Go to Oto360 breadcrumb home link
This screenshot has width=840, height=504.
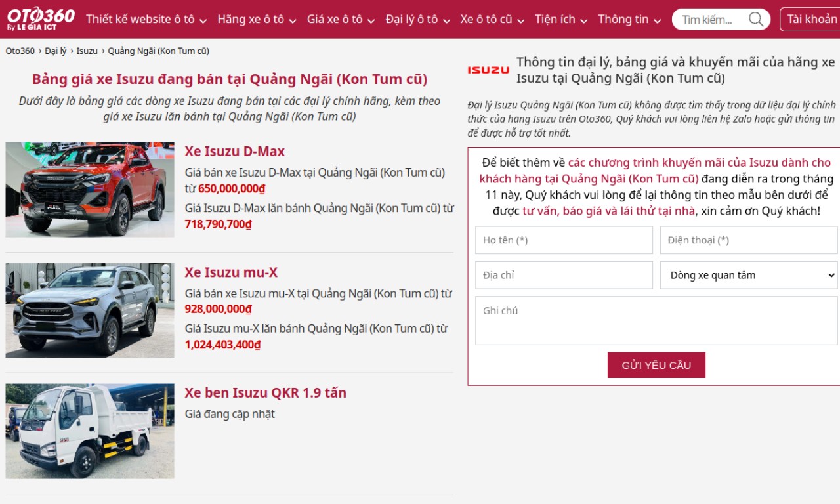tap(20, 51)
